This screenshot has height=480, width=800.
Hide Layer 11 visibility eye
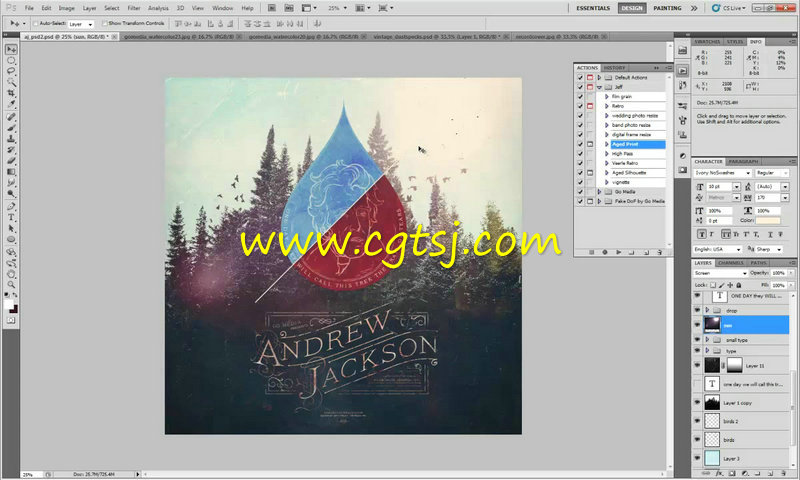coord(697,365)
